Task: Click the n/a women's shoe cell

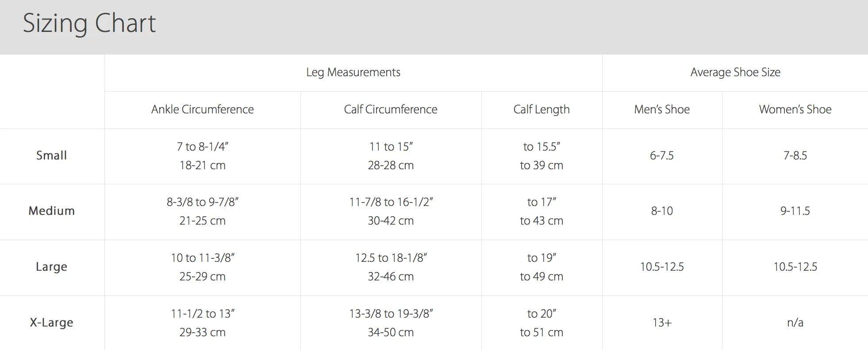Action: pyautogui.click(x=795, y=323)
